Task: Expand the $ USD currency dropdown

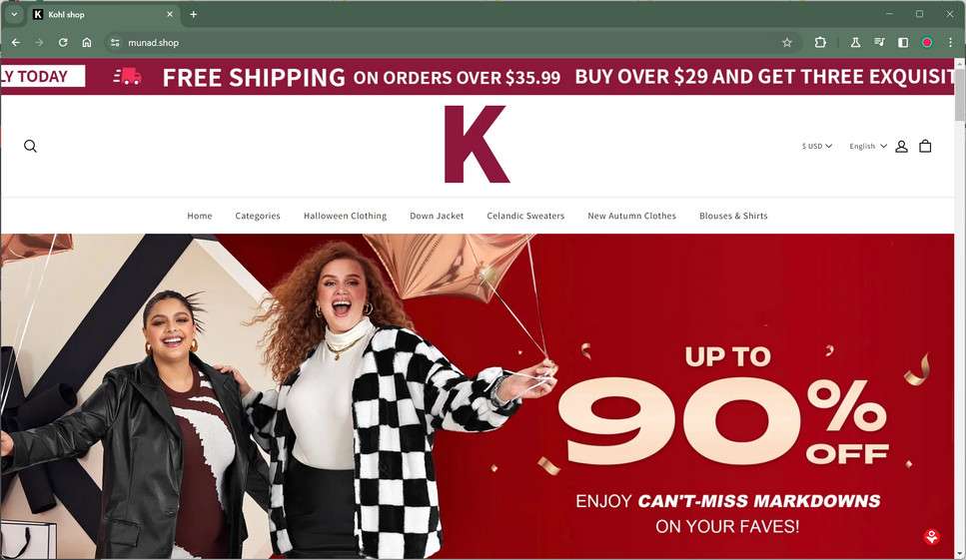Action: click(x=817, y=146)
